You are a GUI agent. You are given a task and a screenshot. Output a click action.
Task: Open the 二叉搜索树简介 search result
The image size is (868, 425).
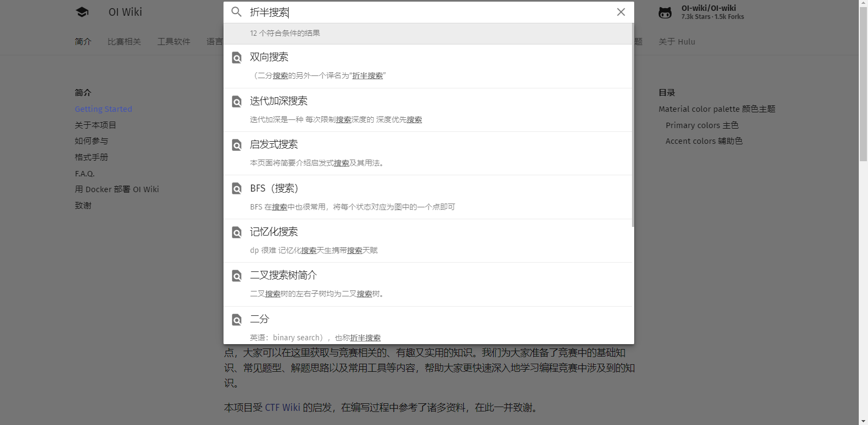(428, 284)
